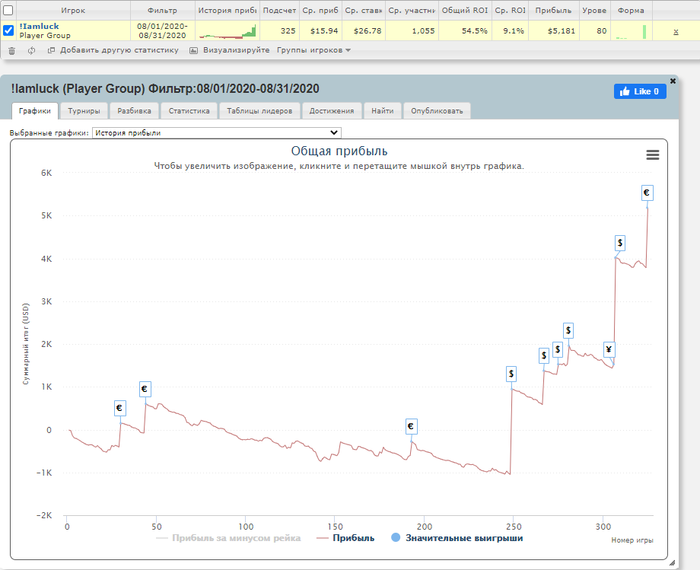Click the trash delete icon
Screen dimensions: 700x570
(12, 50)
